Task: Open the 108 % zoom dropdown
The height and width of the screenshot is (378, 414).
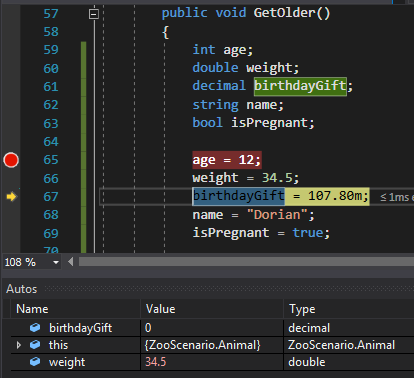Action: point(56,262)
